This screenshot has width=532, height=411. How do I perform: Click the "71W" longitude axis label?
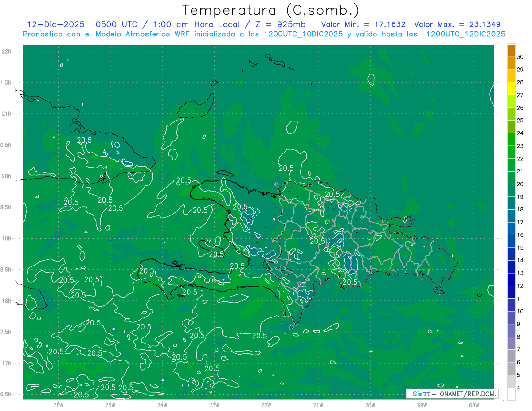click(x=318, y=405)
